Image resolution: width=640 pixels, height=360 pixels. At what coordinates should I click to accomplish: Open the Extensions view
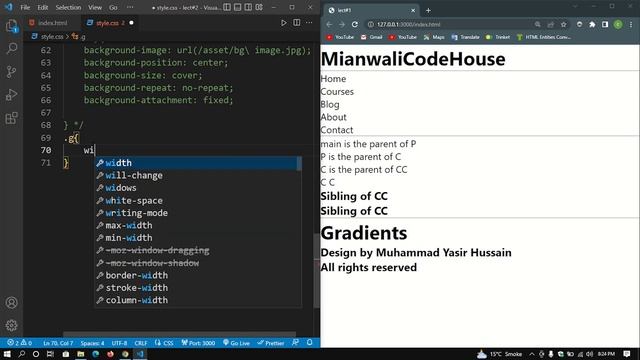[11, 118]
